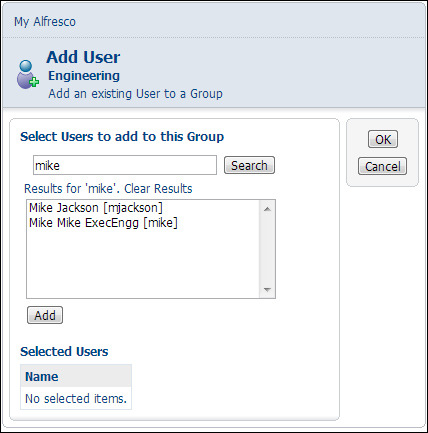Confirm the dialog with OK
The image size is (428, 433).
tap(383, 139)
